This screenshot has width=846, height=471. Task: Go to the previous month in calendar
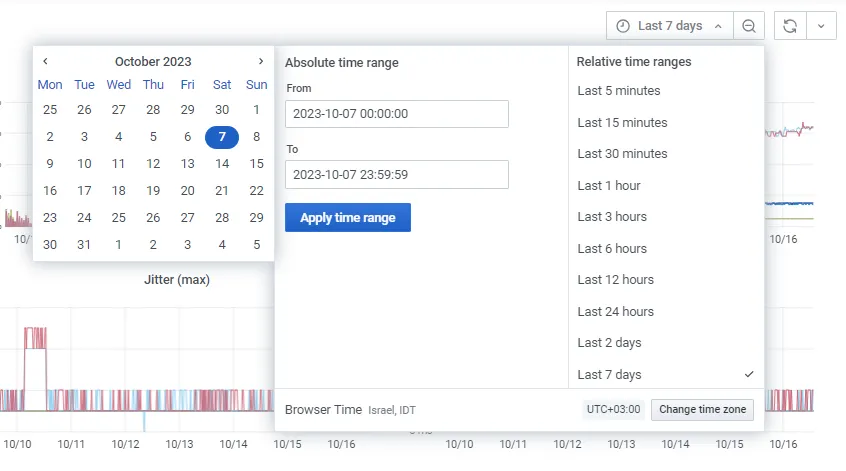pos(45,61)
